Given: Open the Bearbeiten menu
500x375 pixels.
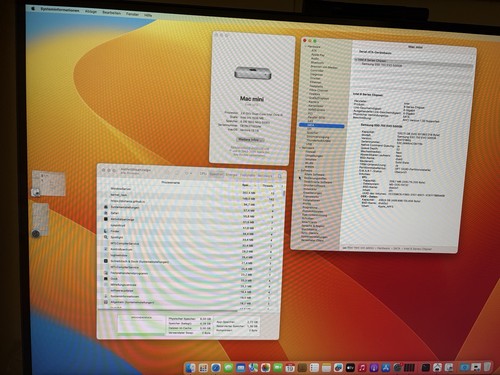Looking at the screenshot, I should pos(111,13).
